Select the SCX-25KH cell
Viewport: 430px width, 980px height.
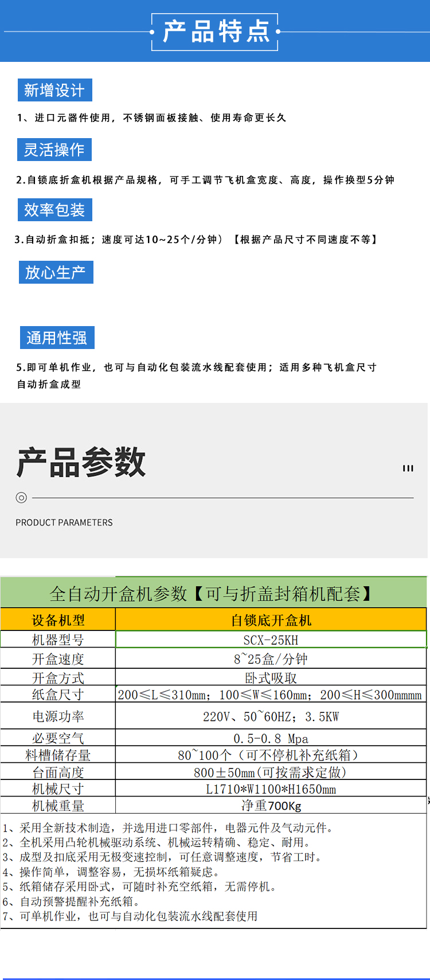click(271, 640)
